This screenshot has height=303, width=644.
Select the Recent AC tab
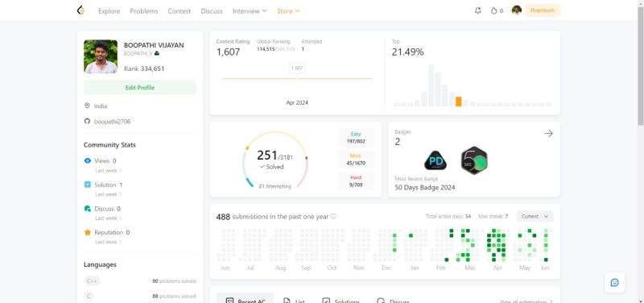pos(246,300)
